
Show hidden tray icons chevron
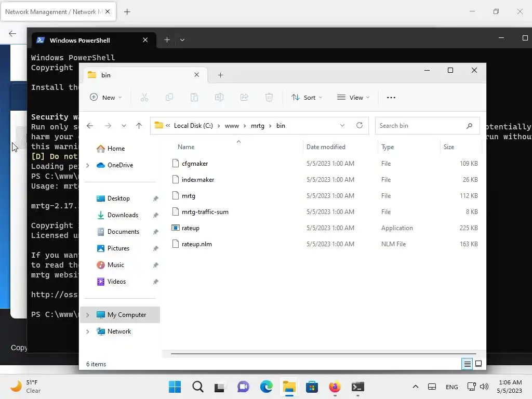pyautogui.click(x=415, y=387)
